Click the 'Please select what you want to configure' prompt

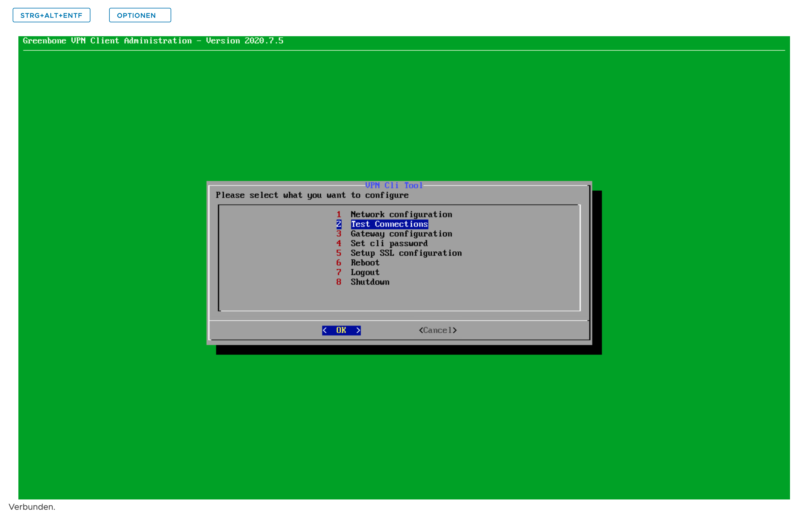coord(312,195)
